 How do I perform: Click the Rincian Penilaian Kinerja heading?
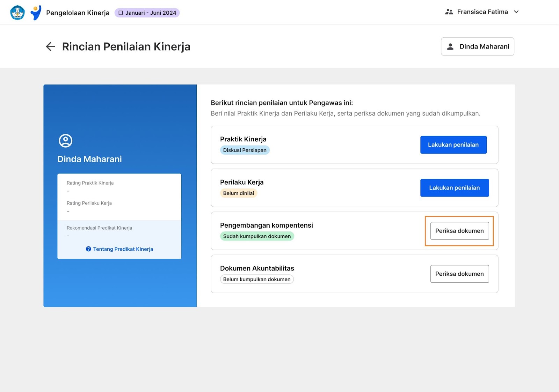pos(126,46)
